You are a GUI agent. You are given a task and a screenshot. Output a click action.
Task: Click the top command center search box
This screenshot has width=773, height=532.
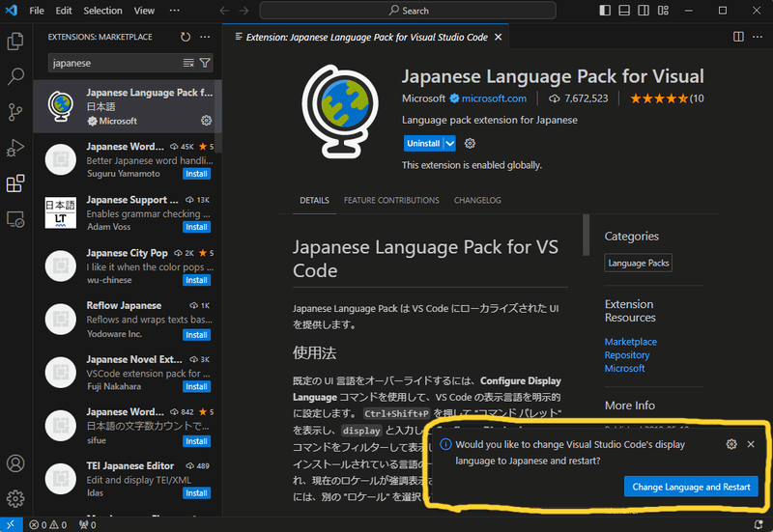click(408, 11)
